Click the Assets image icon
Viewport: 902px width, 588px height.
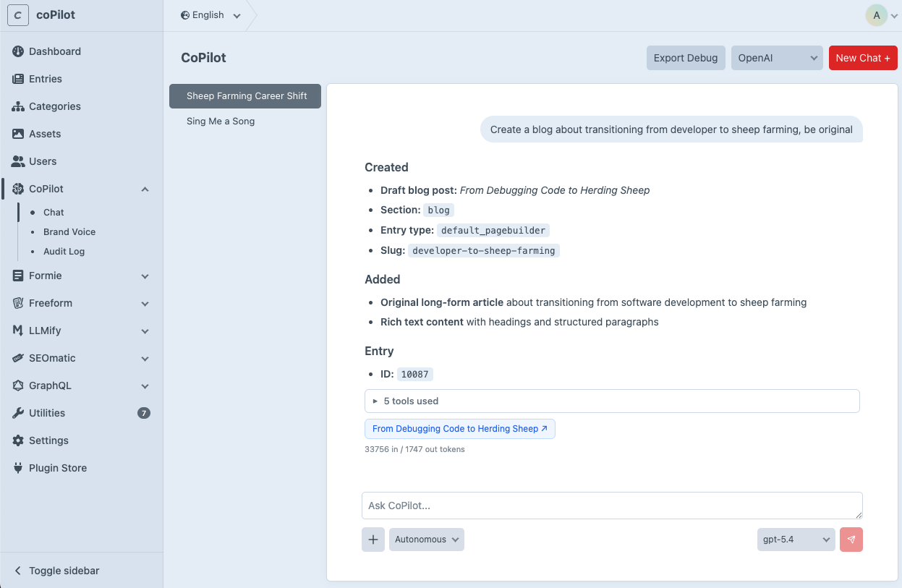tap(18, 134)
